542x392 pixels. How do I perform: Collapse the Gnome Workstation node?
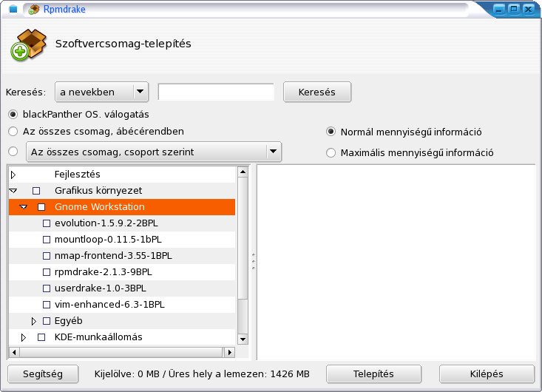[x=24, y=206]
